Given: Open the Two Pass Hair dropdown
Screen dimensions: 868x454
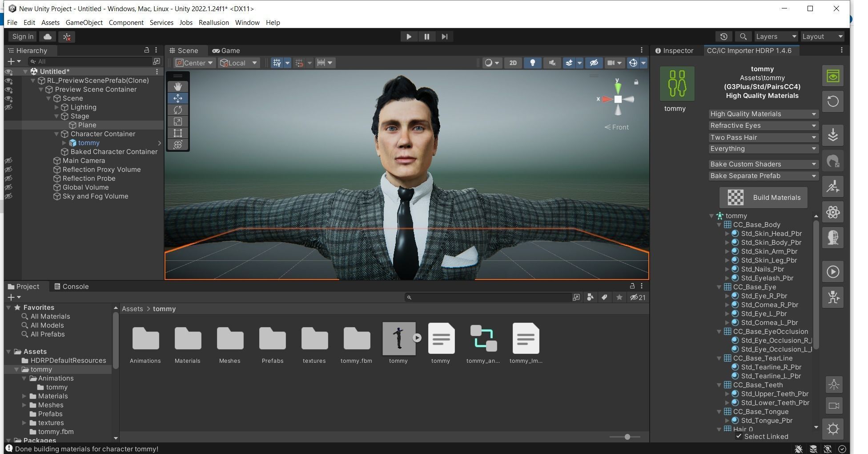Looking at the screenshot, I should (x=763, y=138).
